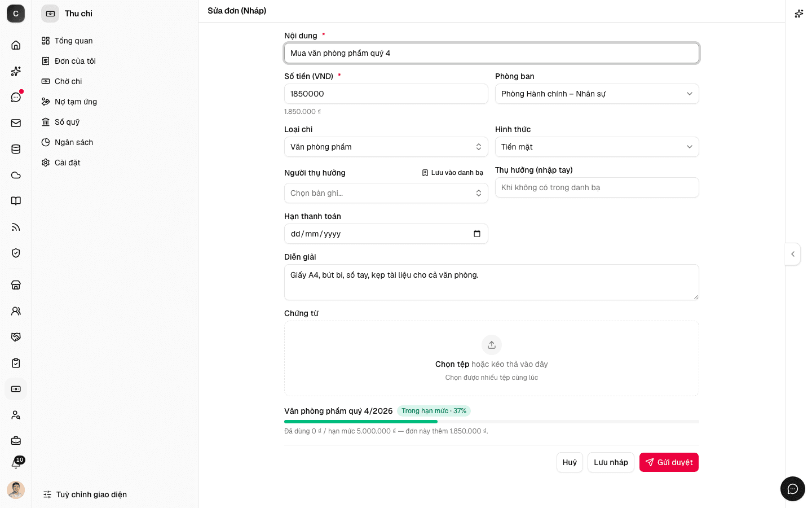This screenshot has height=508, width=812.
Task: Open the date picker calendar icon
Action: point(477,234)
